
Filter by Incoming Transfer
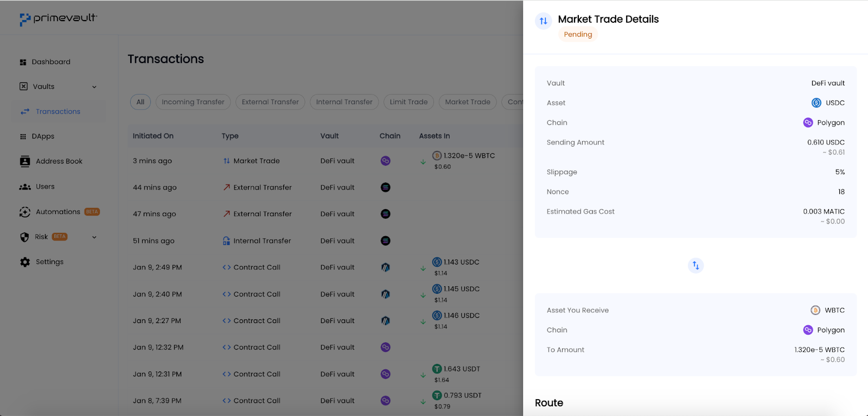tap(193, 102)
